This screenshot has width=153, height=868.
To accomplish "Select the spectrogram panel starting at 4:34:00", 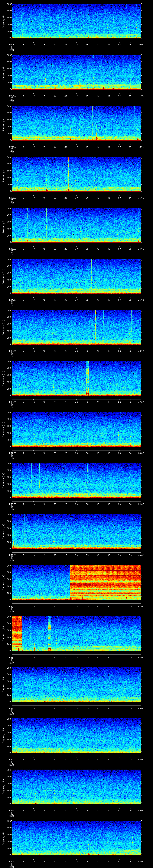I will tap(76, 276).
